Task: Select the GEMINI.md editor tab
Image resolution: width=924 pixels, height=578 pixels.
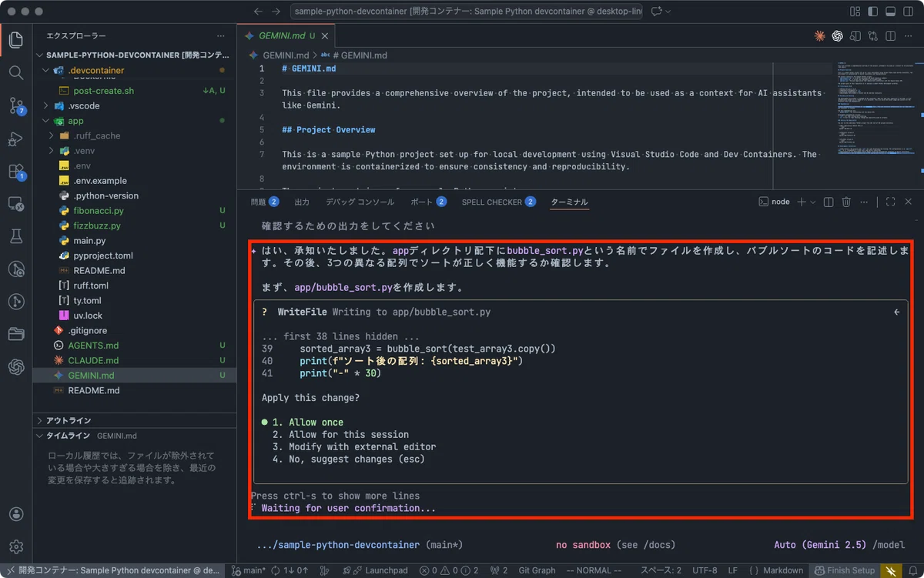Action: click(286, 36)
